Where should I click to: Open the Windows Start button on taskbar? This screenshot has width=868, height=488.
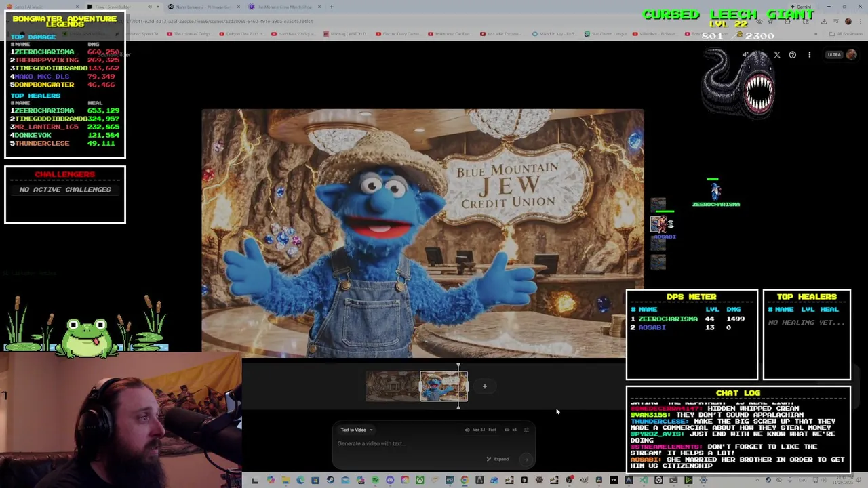254,481
